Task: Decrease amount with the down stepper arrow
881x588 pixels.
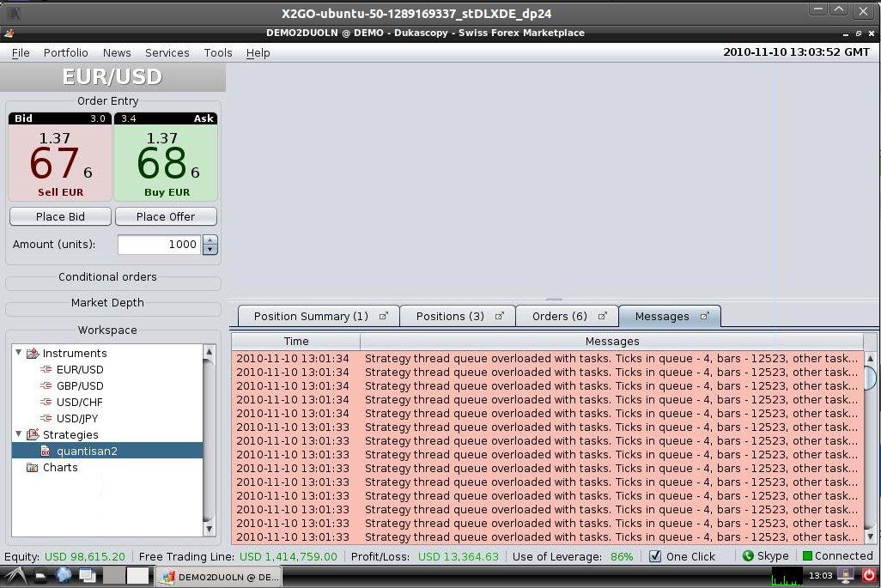Action: (210, 249)
